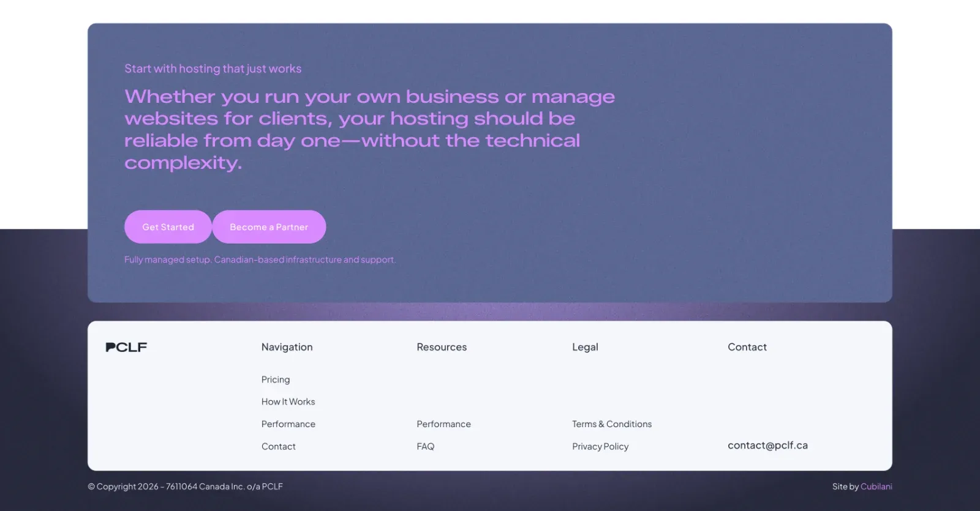Viewport: 980px width, 511px height.
Task: Open Performance link under Navigation column
Action: pos(288,424)
